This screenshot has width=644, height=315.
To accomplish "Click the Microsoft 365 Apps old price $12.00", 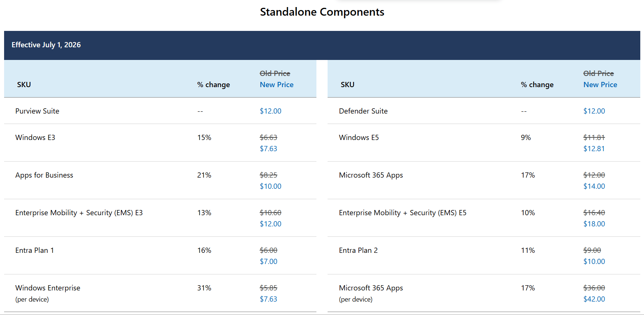I will pyautogui.click(x=594, y=175).
